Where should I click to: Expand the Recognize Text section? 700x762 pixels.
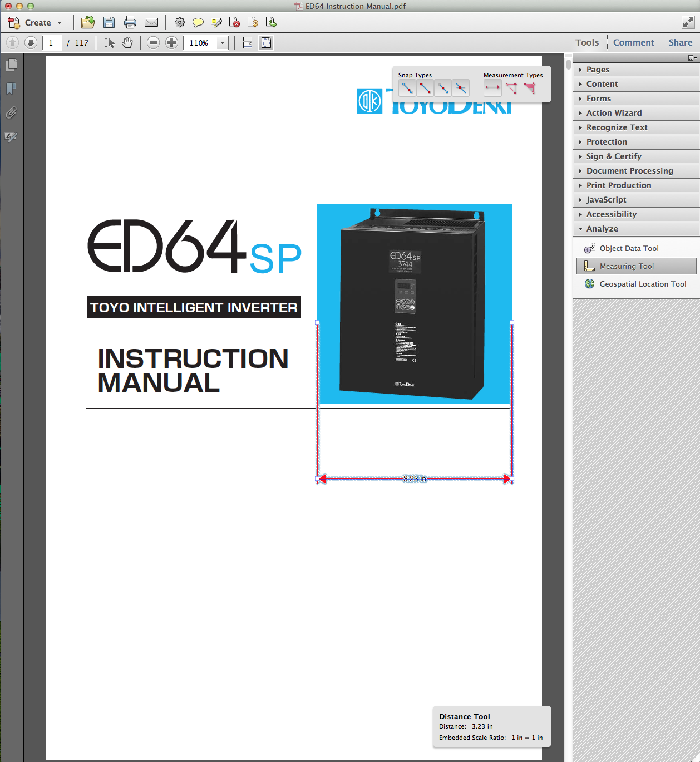point(636,127)
